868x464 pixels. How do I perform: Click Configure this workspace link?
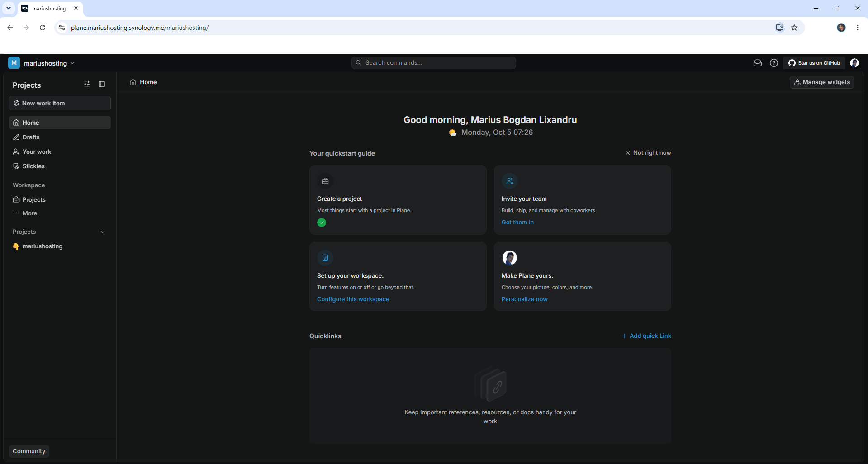[353, 299]
